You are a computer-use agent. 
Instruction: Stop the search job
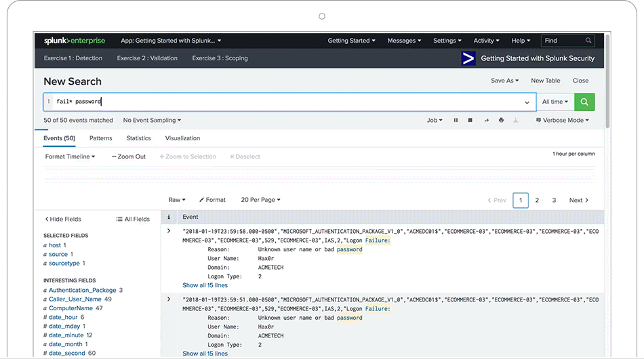(x=470, y=120)
